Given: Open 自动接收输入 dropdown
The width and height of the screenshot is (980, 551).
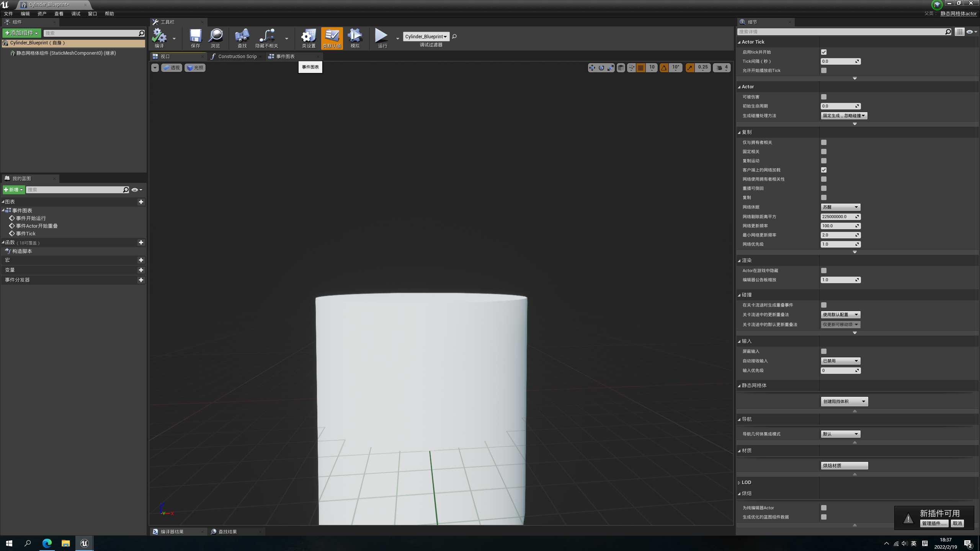Looking at the screenshot, I should [841, 361].
